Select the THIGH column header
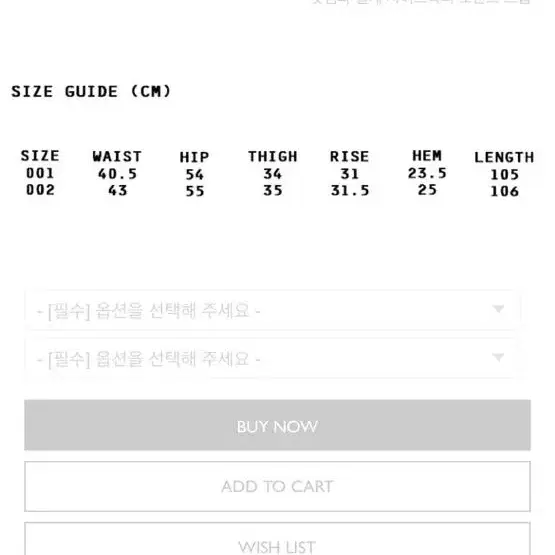Viewport: 555px width, 555px height. [273, 156]
